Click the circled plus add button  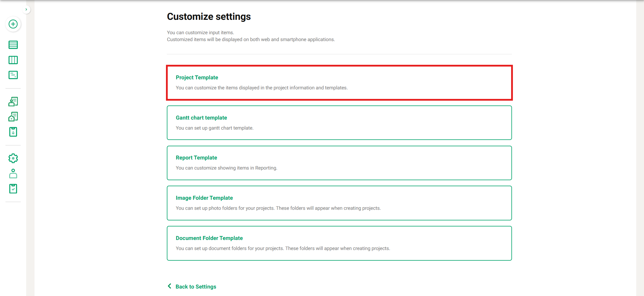click(x=13, y=24)
